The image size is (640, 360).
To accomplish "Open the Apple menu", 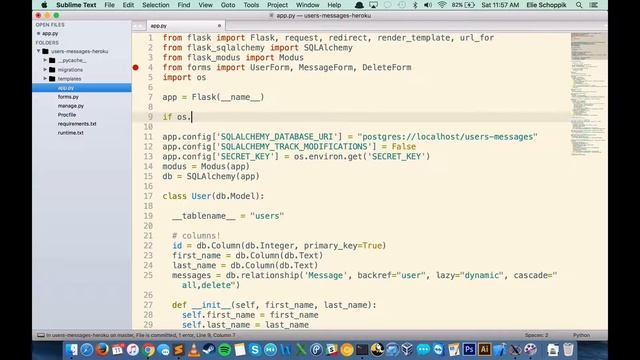I will tap(44, 5).
